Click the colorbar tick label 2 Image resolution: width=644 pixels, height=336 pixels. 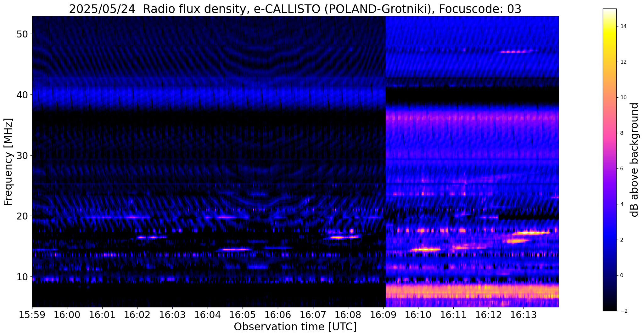click(622, 240)
